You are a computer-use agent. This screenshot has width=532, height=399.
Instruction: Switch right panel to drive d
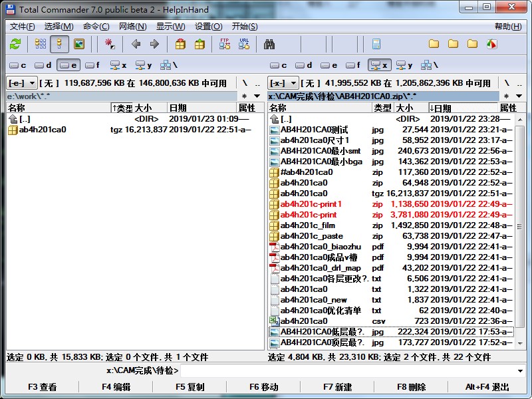coord(304,65)
